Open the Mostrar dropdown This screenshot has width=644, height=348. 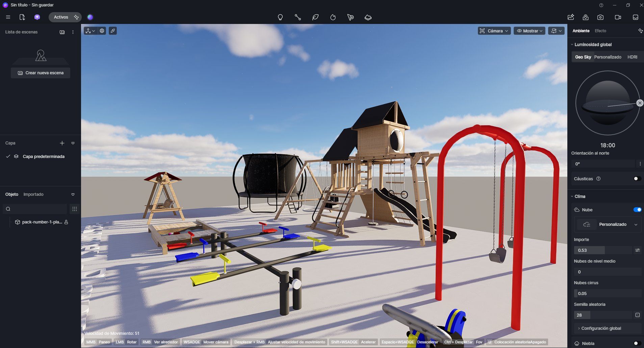click(530, 31)
